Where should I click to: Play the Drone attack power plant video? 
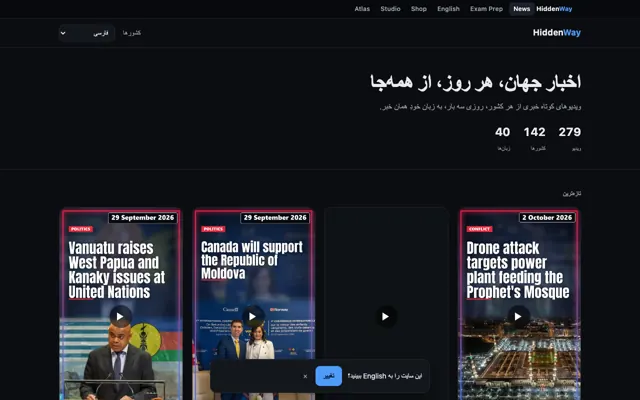tap(518, 316)
